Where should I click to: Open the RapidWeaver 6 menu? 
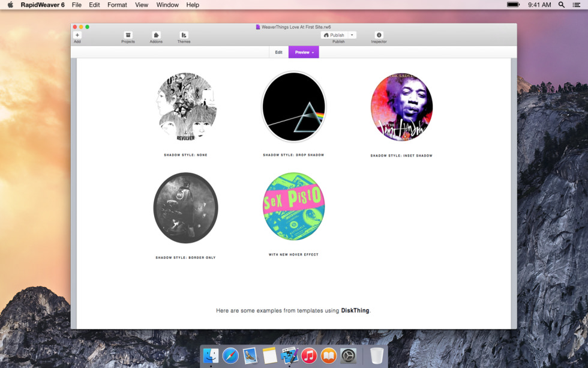[43, 5]
